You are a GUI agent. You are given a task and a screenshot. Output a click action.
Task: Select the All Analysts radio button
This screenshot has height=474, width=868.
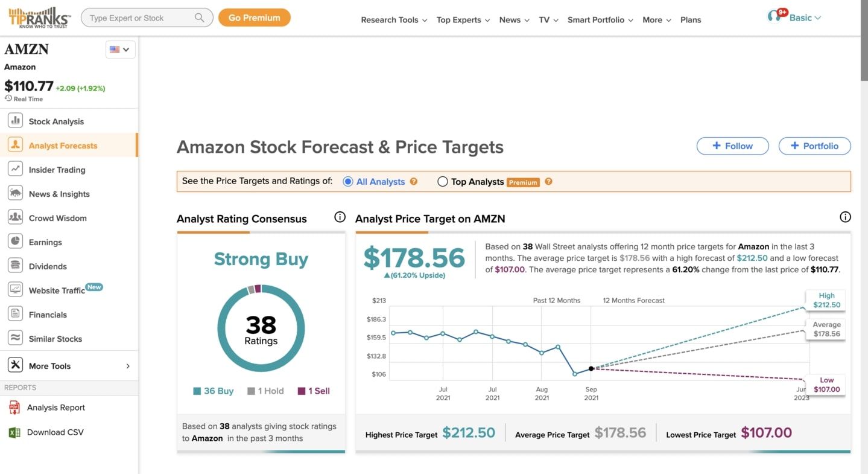pyautogui.click(x=348, y=181)
